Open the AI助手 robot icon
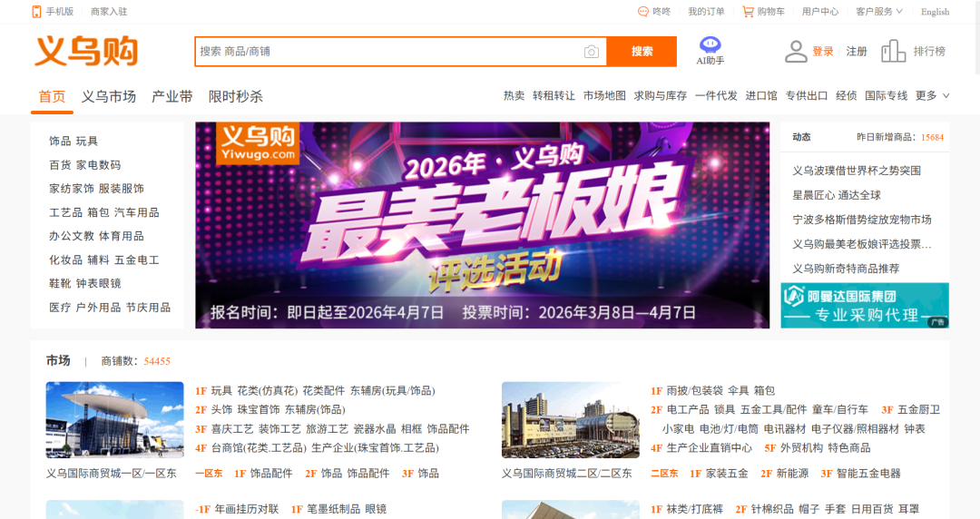Viewport: 980px width, 519px height. 710,44
